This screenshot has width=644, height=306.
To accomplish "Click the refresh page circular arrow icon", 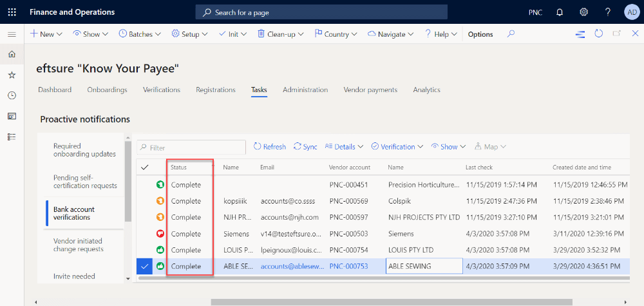I will (x=599, y=34).
